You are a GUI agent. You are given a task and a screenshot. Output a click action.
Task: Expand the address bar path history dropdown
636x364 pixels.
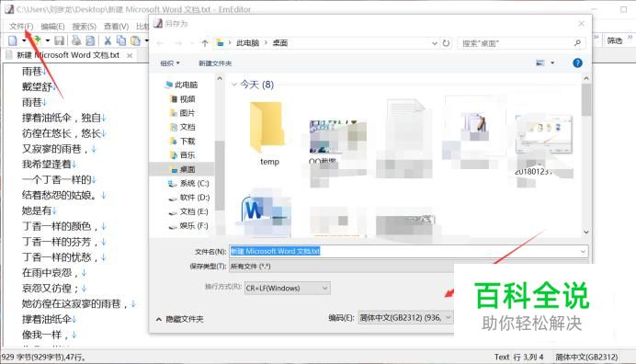click(x=435, y=43)
